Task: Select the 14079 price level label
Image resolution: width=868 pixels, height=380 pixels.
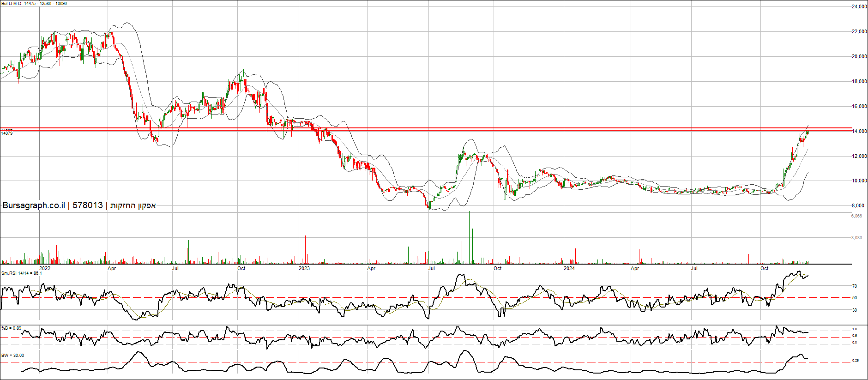Action: 7,133
